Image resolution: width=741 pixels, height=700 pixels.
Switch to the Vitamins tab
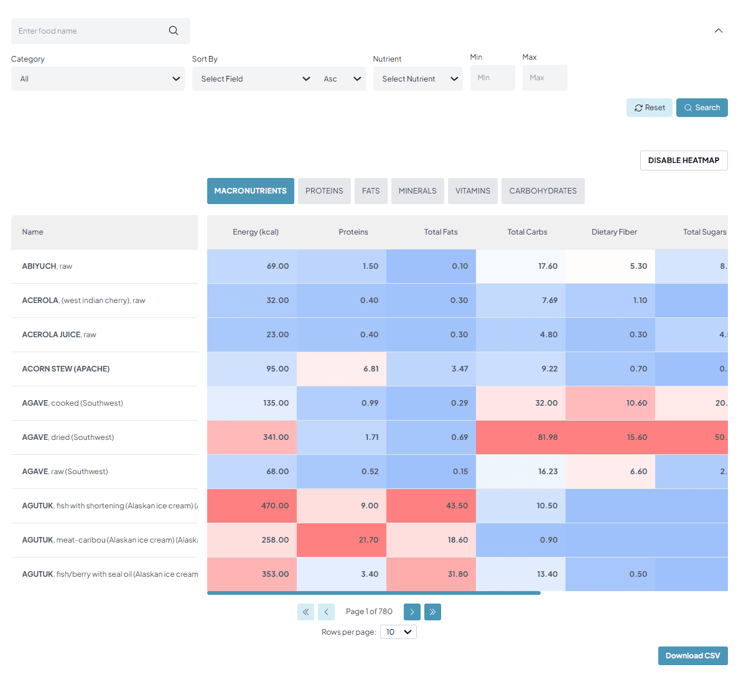473,192
